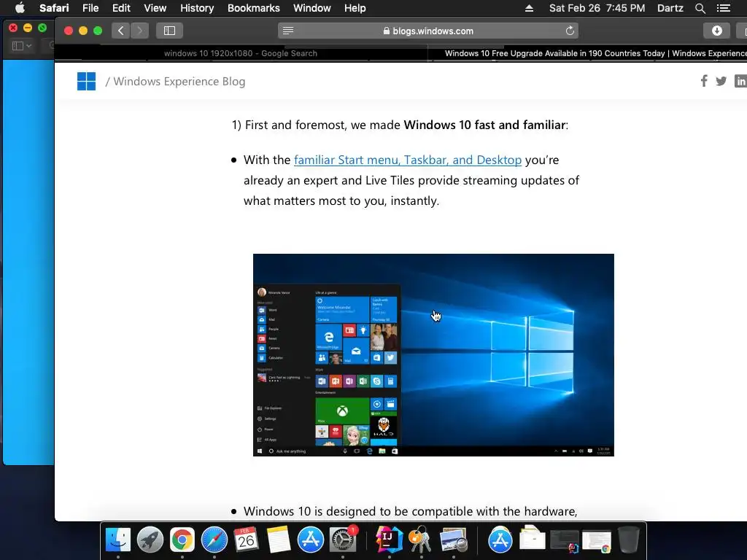This screenshot has height=560, width=747.
Task: Open the Apple menu
Action: (x=20, y=8)
